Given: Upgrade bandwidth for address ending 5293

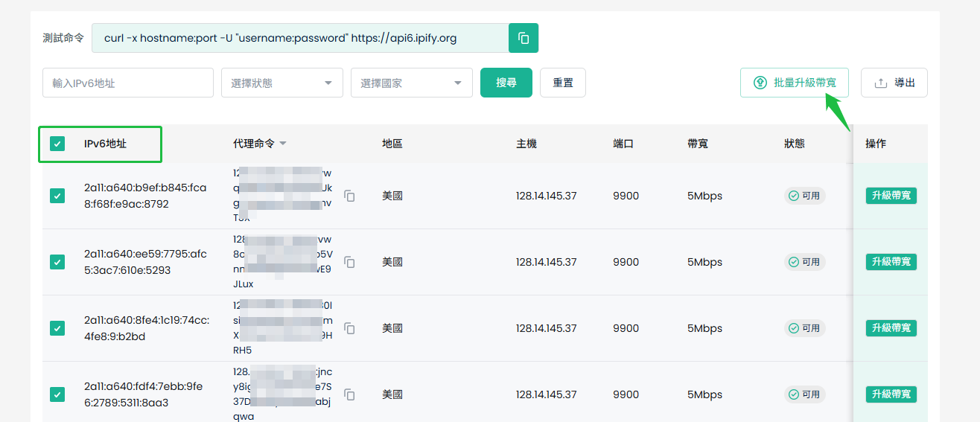Looking at the screenshot, I should (891, 262).
